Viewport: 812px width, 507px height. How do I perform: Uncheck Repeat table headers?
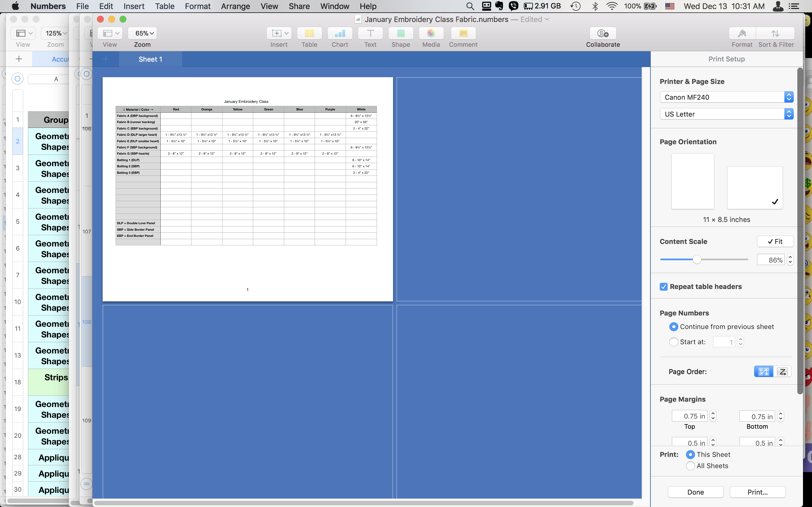[x=663, y=287]
